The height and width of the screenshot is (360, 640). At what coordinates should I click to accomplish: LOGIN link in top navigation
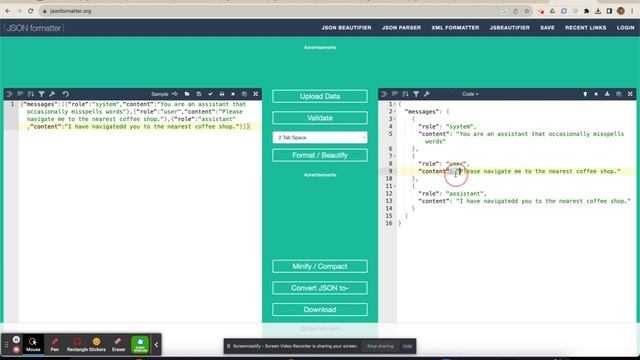point(625,28)
